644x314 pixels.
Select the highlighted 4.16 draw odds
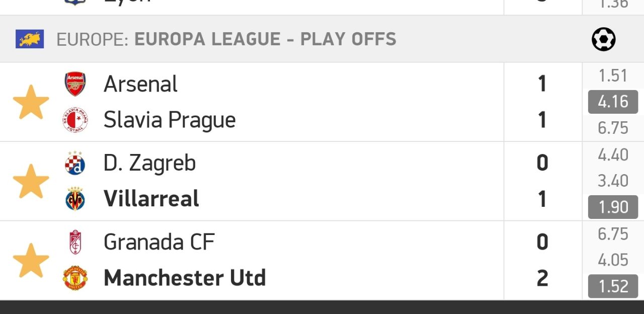pyautogui.click(x=613, y=102)
